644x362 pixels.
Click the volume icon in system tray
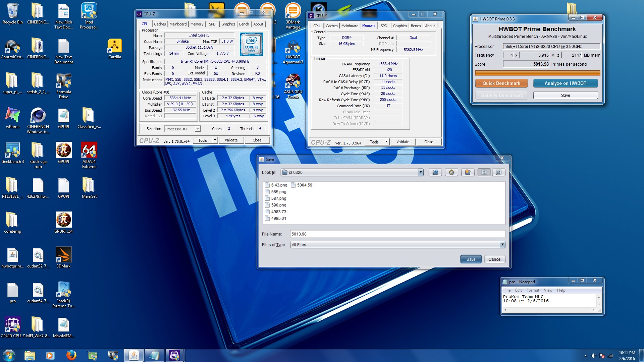click(x=594, y=356)
